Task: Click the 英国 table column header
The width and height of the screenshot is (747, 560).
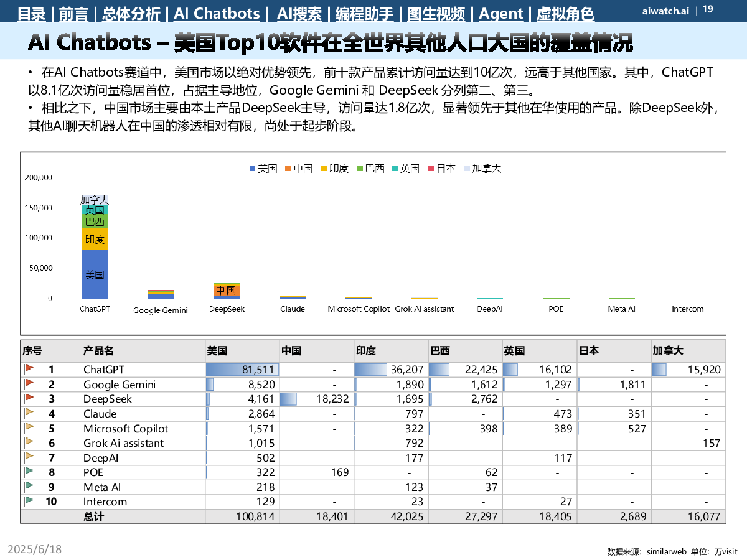Action: (x=540, y=351)
